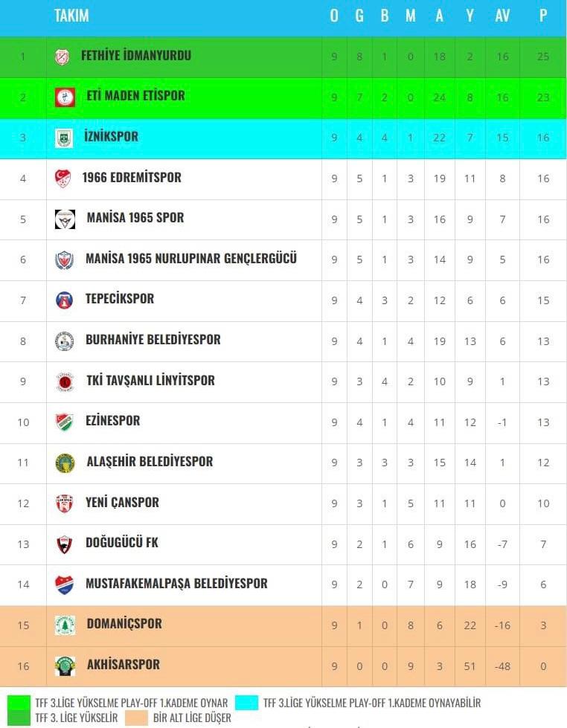Click the Alaşehir Belediyespor badge

pyautogui.click(x=65, y=463)
